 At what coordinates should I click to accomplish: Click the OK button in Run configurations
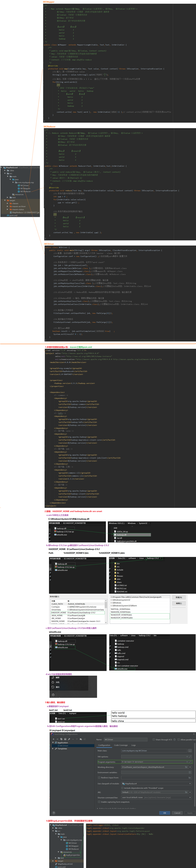coord(164,813)
